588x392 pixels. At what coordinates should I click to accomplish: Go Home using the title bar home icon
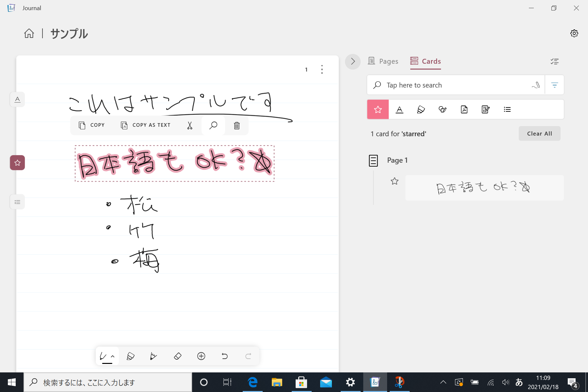coord(29,33)
